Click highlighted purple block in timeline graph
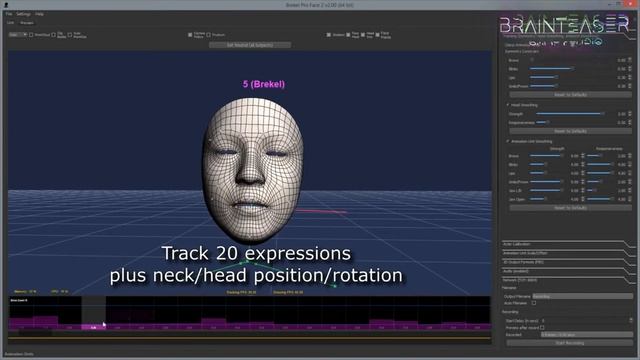Viewport: 640px width, 360px height. pyautogui.click(x=93, y=327)
